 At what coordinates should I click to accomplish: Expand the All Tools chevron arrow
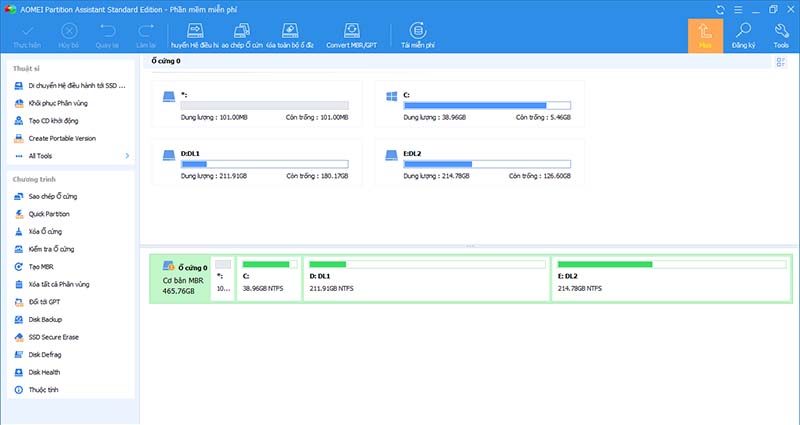pyautogui.click(x=127, y=156)
